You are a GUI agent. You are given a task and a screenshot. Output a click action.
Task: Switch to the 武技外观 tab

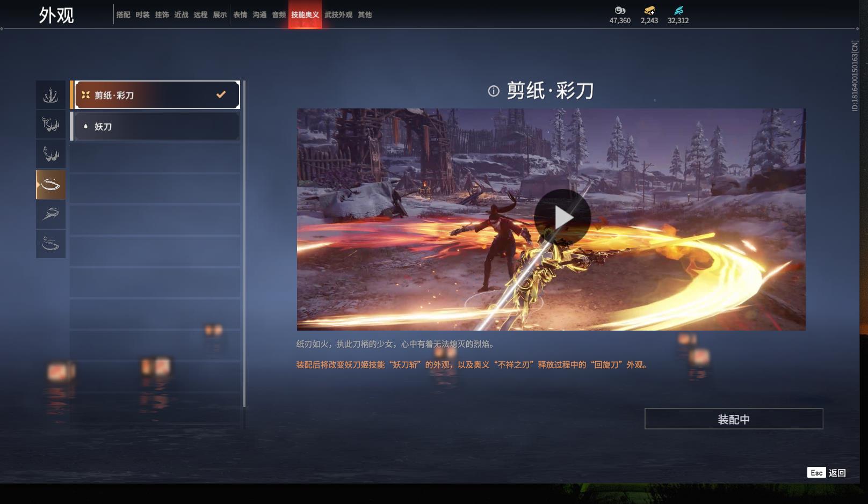click(x=338, y=14)
